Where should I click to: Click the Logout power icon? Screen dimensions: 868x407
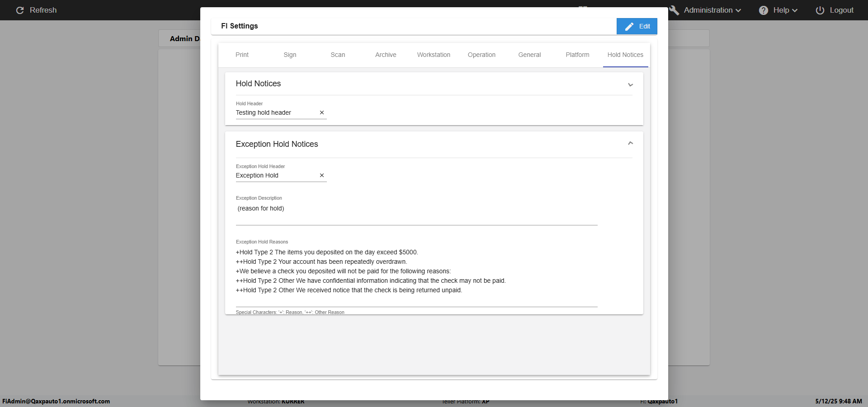point(820,10)
